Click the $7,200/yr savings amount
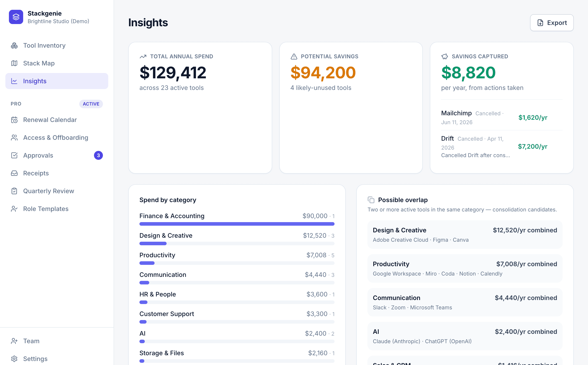Screen dimensions: 588x365 coord(533,146)
